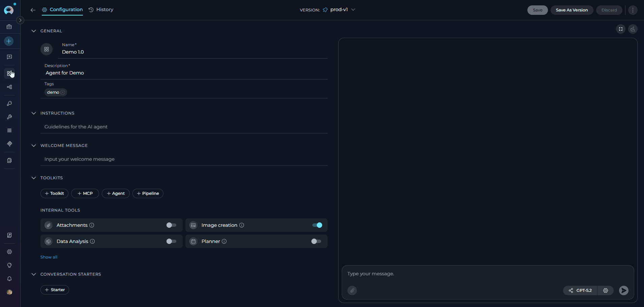The width and height of the screenshot is (644, 307).
Task: Click the lightbulb ideas icon in the sidebar
Action: tap(9, 265)
